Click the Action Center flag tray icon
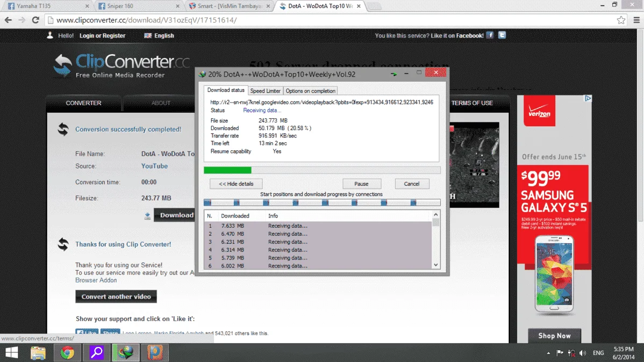 (560, 353)
